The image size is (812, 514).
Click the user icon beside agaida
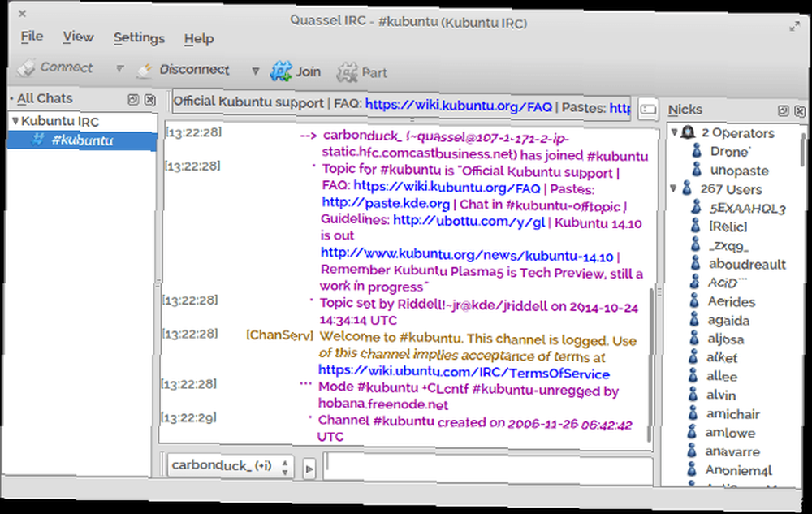(694, 319)
